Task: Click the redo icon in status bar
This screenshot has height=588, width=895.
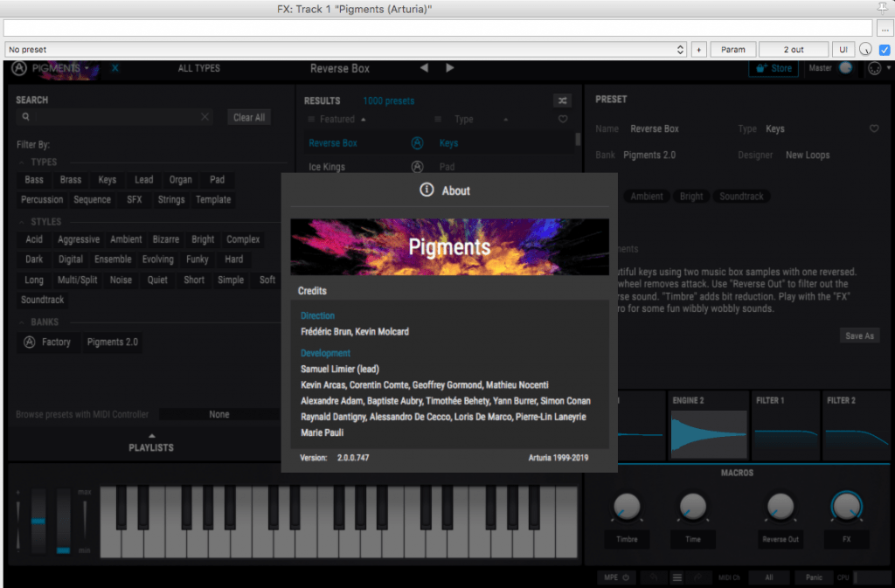Action: [697, 578]
